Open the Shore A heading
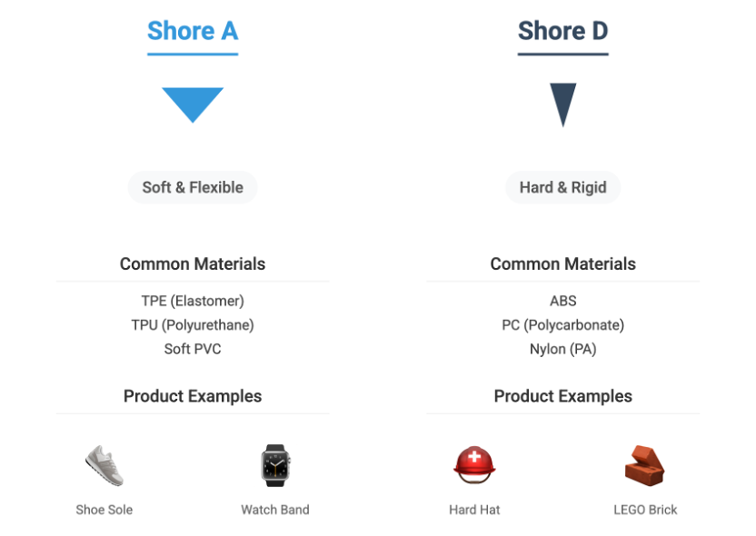The width and height of the screenshot is (756, 536). (193, 31)
